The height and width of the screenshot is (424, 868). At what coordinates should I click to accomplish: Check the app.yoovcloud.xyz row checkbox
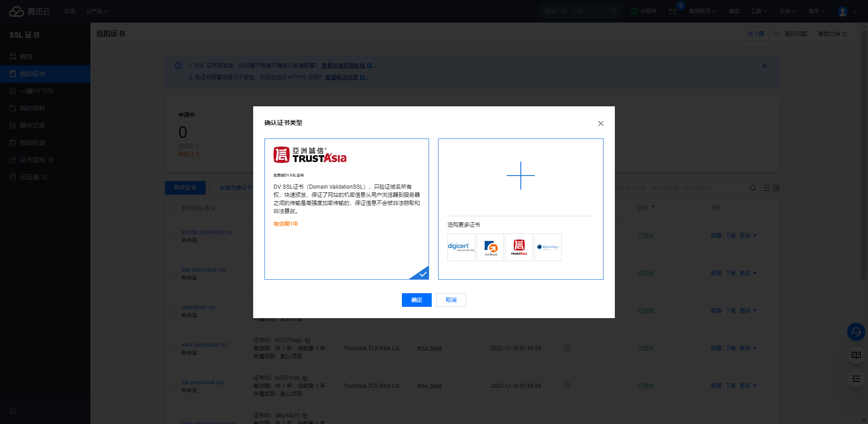[173, 274]
